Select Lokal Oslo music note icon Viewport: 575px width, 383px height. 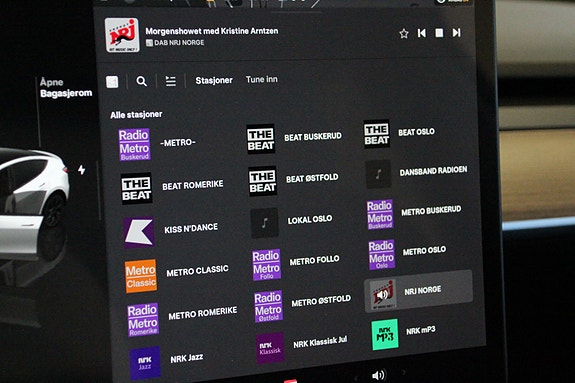click(x=264, y=223)
